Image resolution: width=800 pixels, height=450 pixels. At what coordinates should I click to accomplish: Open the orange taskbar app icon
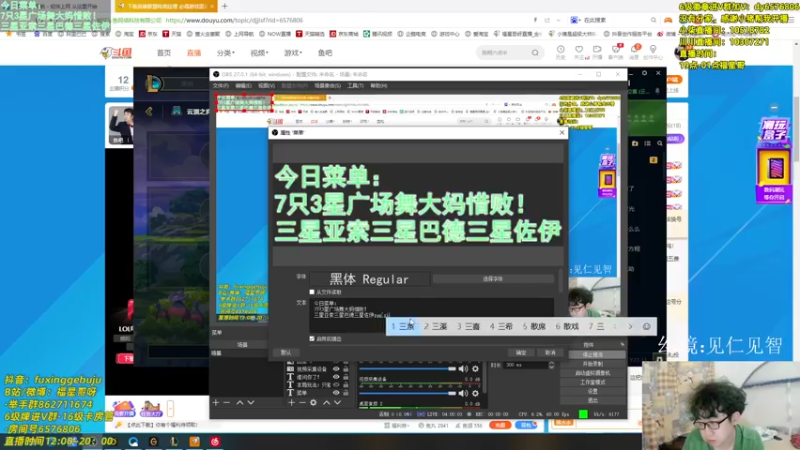coord(194,442)
